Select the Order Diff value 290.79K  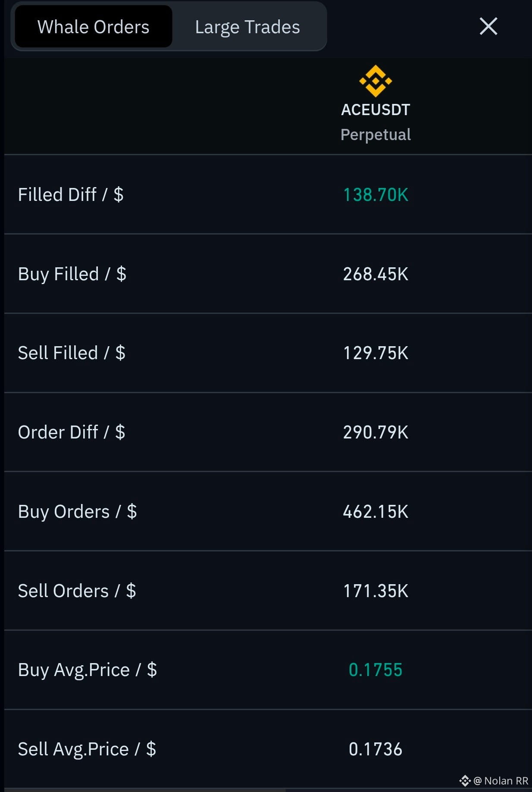376,432
